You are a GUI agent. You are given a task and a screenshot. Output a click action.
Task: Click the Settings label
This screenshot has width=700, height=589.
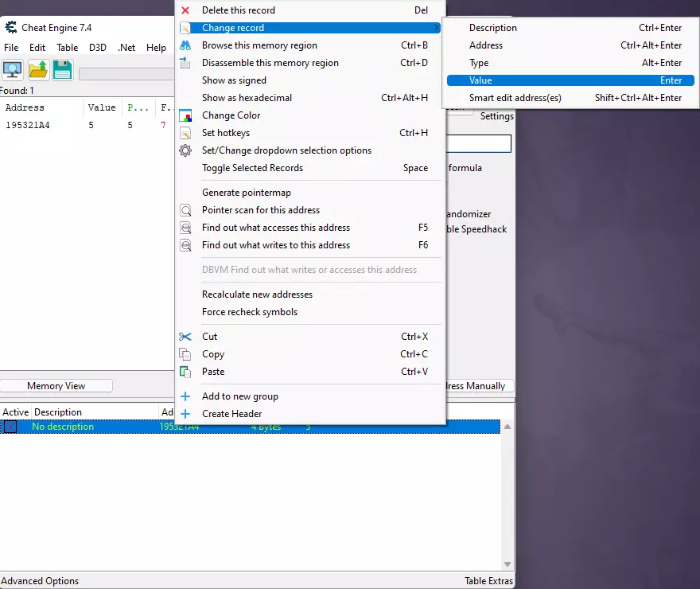click(497, 116)
